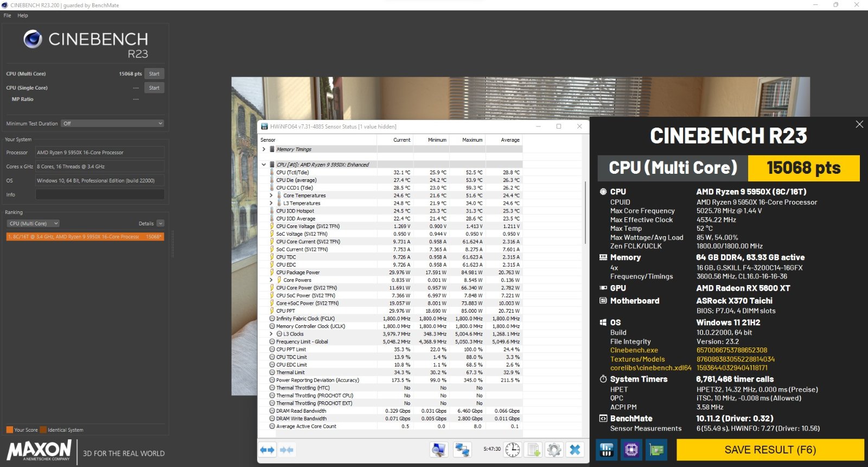The width and height of the screenshot is (868, 467).
Task: Open the Minimum Test Duration dropdown
Action: coord(112,123)
